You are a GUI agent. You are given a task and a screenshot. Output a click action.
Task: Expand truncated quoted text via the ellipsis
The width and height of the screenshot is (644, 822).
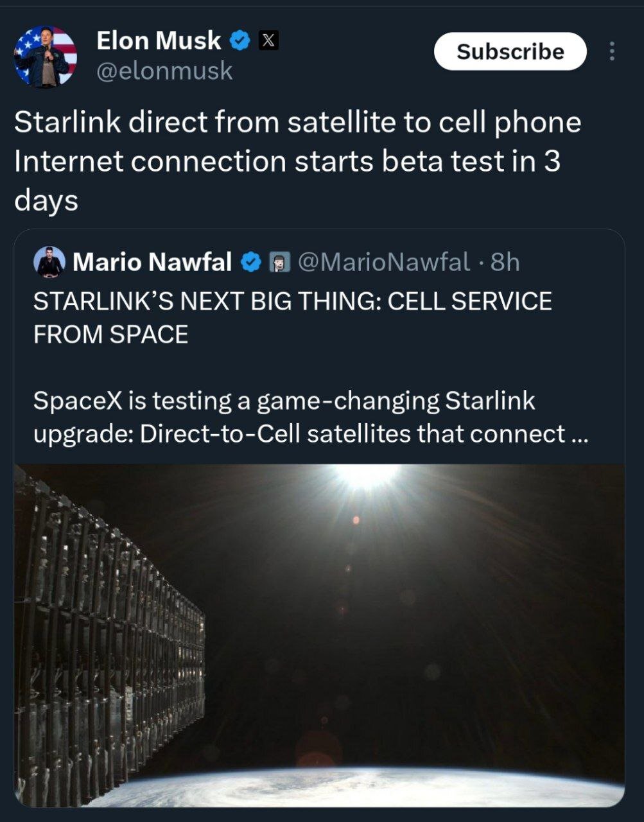pyautogui.click(x=578, y=435)
